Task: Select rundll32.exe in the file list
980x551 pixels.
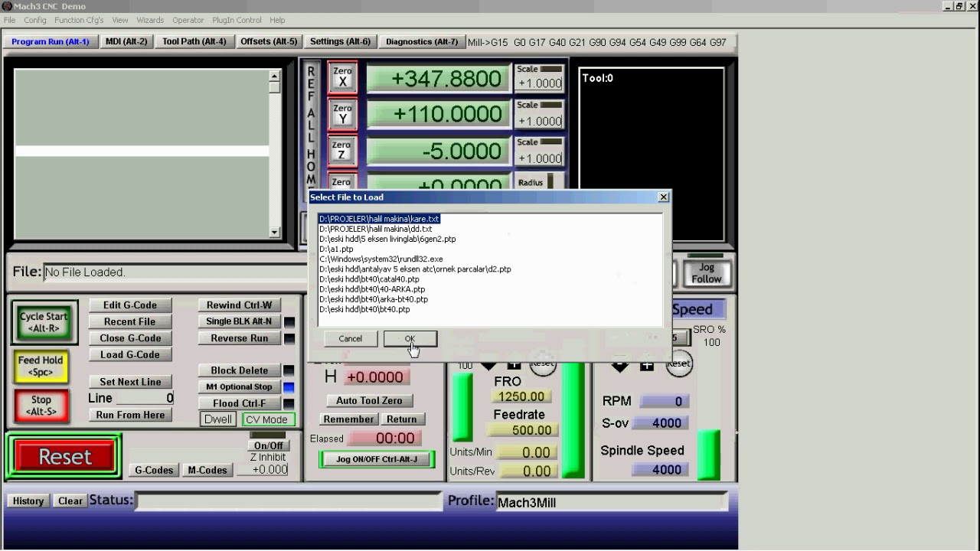Action: 381,259
